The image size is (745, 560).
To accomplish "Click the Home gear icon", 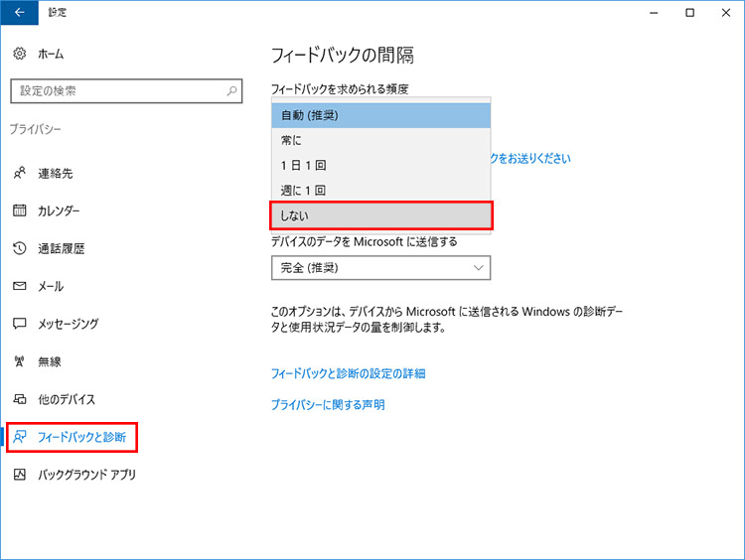I will (x=20, y=54).
